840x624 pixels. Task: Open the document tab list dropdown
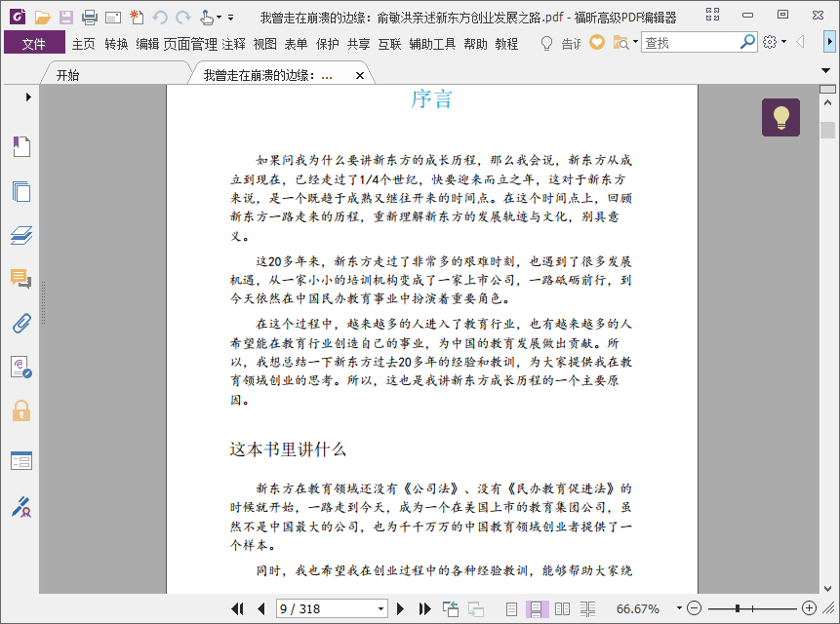point(825,70)
